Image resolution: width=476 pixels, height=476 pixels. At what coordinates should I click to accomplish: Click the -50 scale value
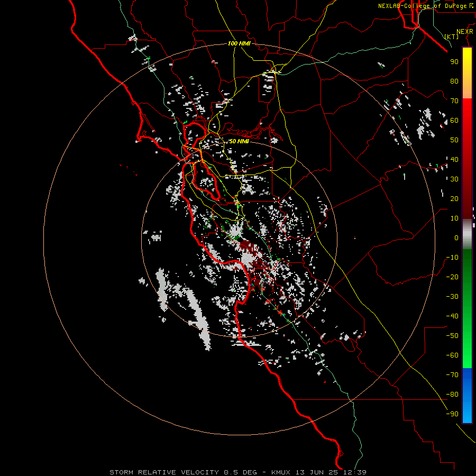pos(452,336)
